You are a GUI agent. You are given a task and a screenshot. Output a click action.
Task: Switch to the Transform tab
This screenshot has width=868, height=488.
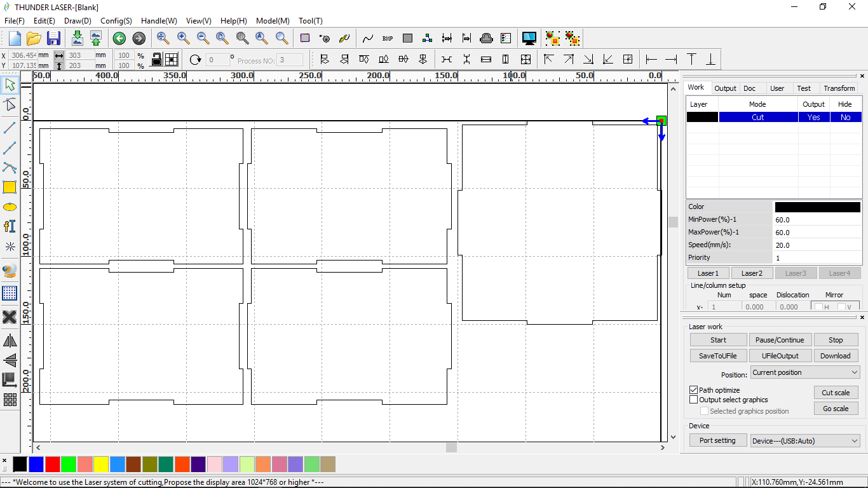point(839,88)
